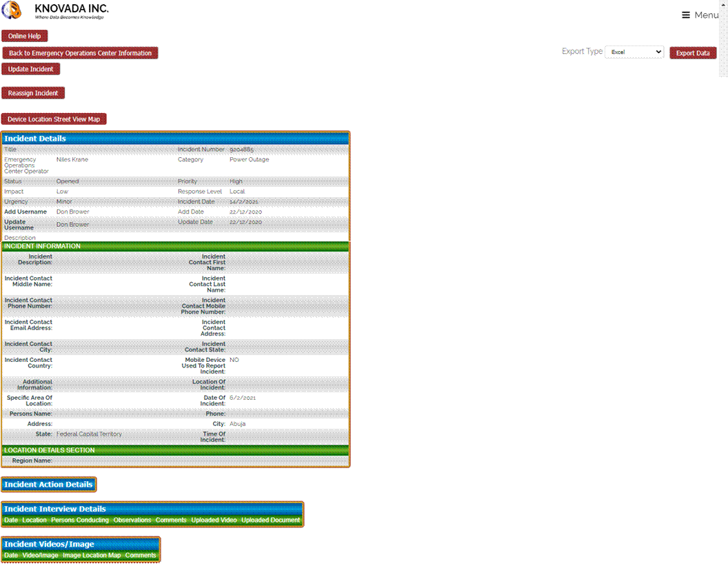Toggle the Incident Information green header
This screenshot has width=728, height=566.
coord(175,246)
